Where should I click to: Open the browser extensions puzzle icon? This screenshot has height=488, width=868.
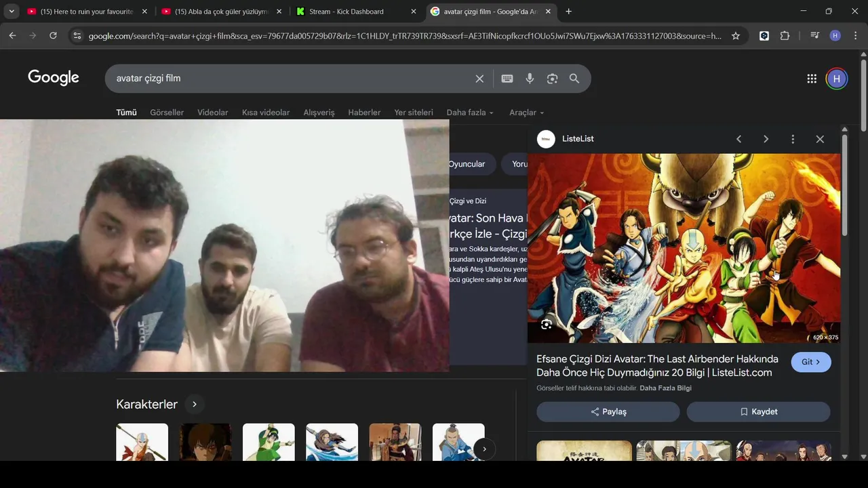[x=785, y=36]
